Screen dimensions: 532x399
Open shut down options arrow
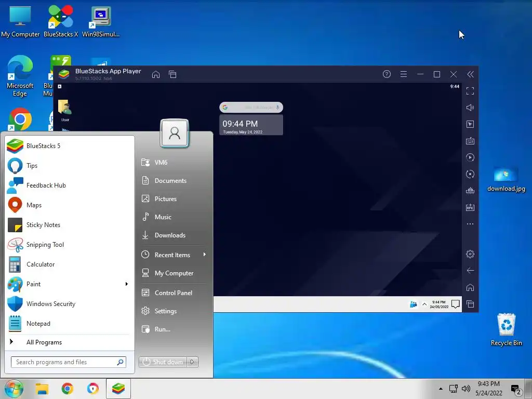pos(192,362)
